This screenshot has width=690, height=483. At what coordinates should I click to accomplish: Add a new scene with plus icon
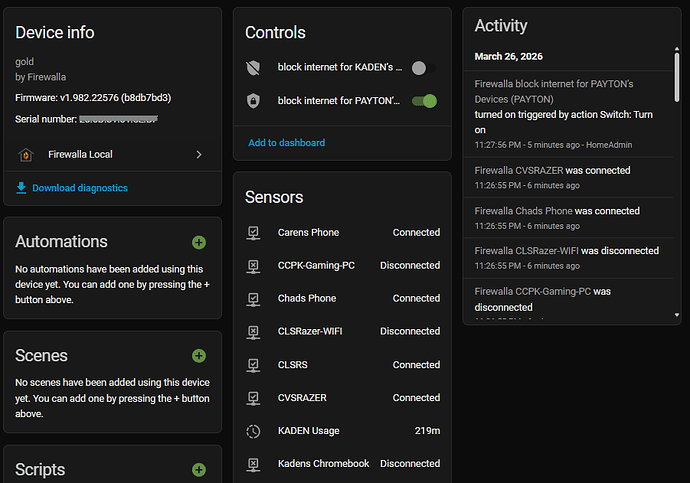(x=199, y=356)
